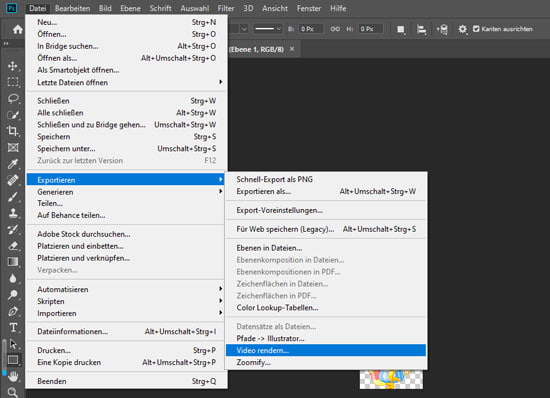Select the Crop tool
This screenshot has width=550, height=398.
click(13, 131)
